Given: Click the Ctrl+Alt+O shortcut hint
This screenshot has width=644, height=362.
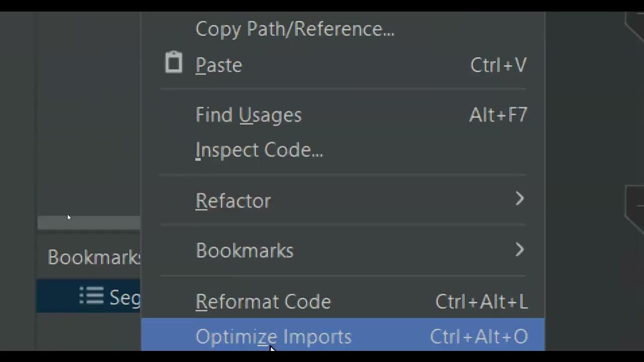Looking at the screenshot, I should point(479,336).
